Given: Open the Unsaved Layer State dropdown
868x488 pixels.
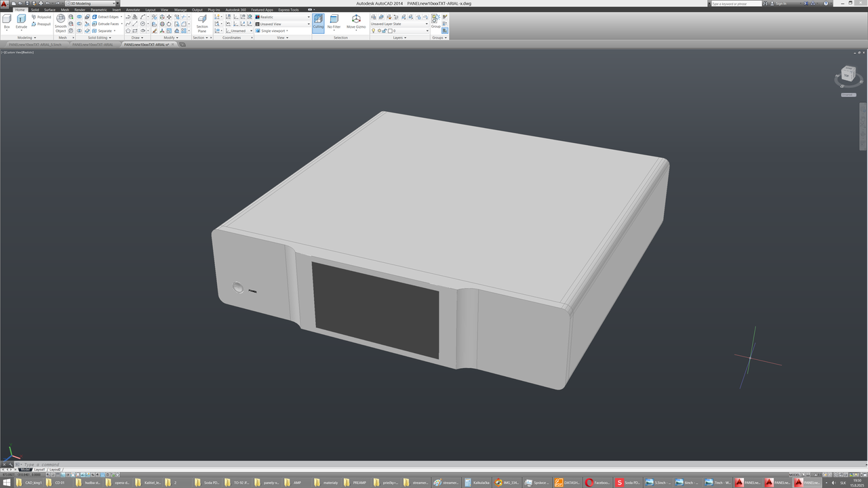Looking at the screenshot, I should coord(399,24).
